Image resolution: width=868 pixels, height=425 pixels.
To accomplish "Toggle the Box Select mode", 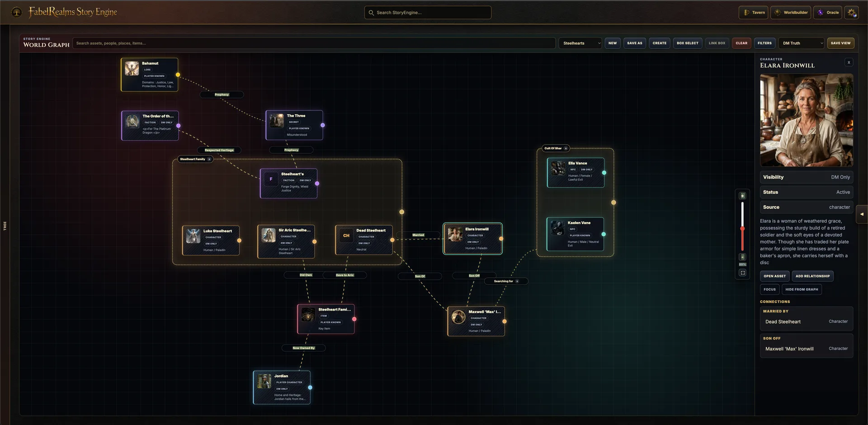I will (x=687, y=43).
